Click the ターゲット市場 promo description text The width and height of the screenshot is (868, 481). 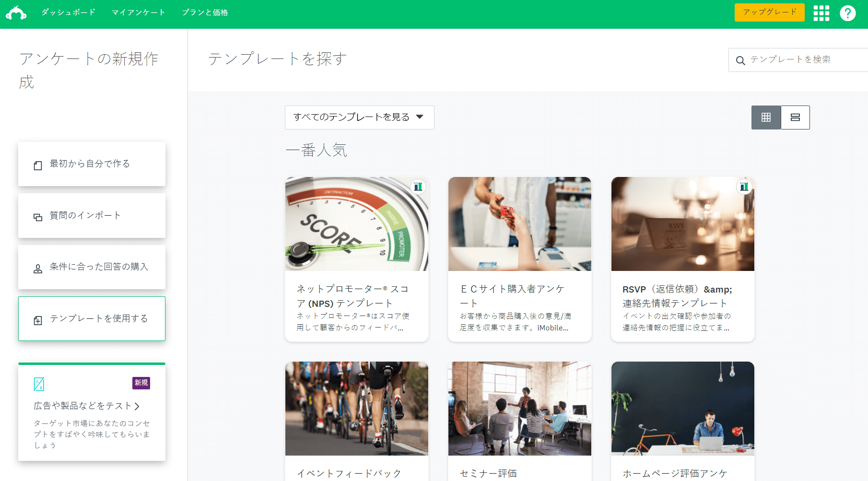92,434
